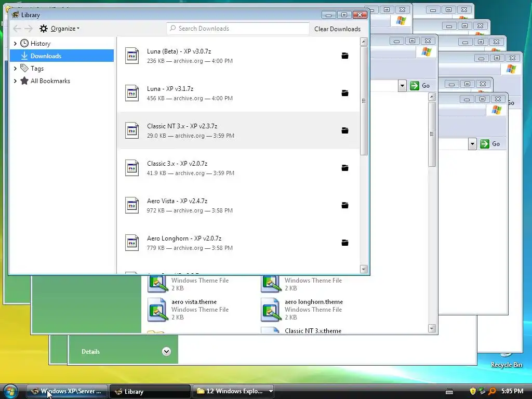Click the Tags icon in sidebar
532x399 pixels.
pos(24,68)
